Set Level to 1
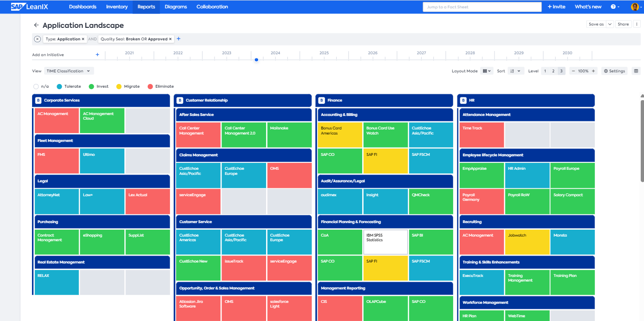 click(x=546, y=71)
